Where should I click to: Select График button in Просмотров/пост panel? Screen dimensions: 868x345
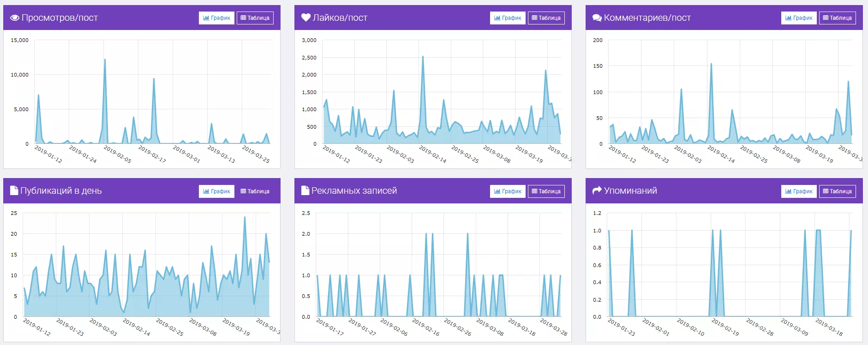pos(217,18)
